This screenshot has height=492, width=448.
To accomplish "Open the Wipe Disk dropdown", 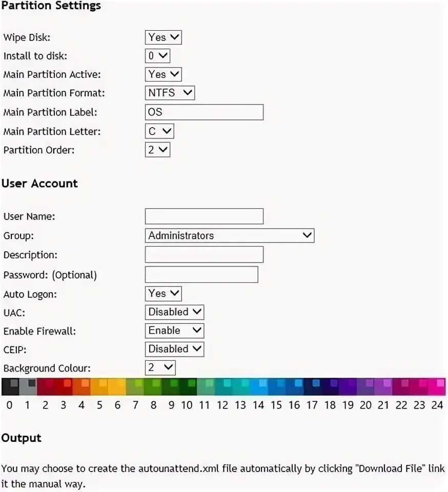I will pos(164,37).
